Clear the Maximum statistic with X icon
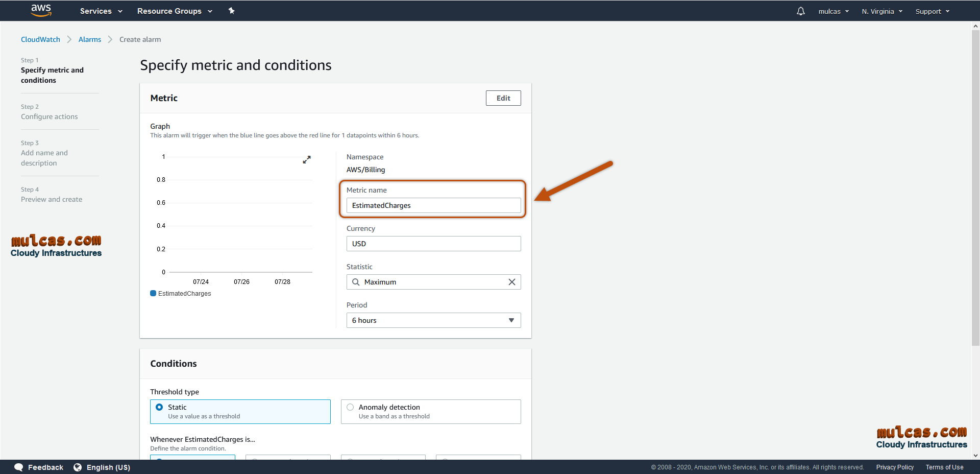Viewport: 980px width, 474px height. [511, 282]
